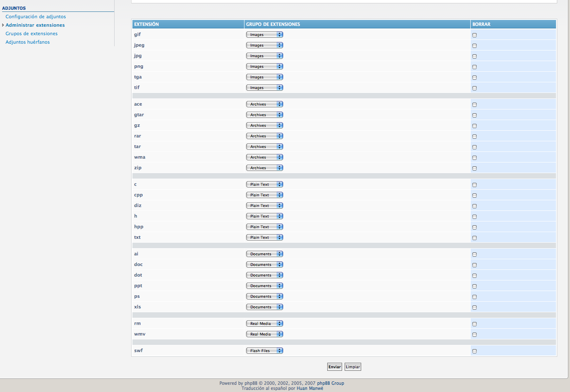Viewport: 570px width, 392px height.
Task: Mark the swf extension for deletion
Action: [475, 351]
